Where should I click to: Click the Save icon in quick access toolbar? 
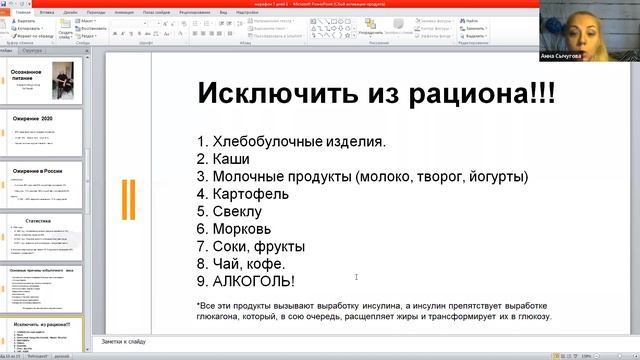click(3, 4)
